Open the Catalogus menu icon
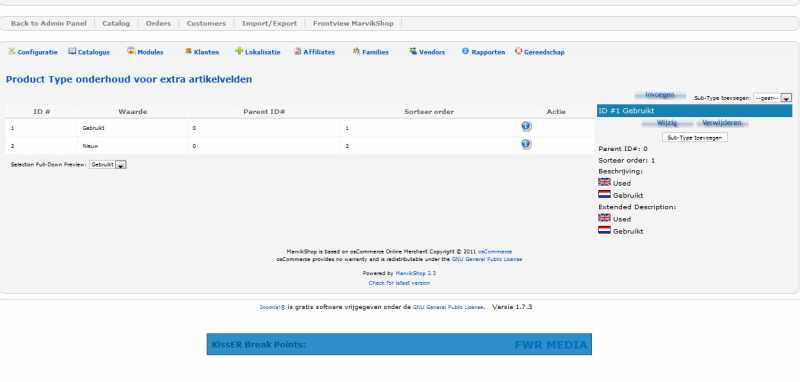 72,52
